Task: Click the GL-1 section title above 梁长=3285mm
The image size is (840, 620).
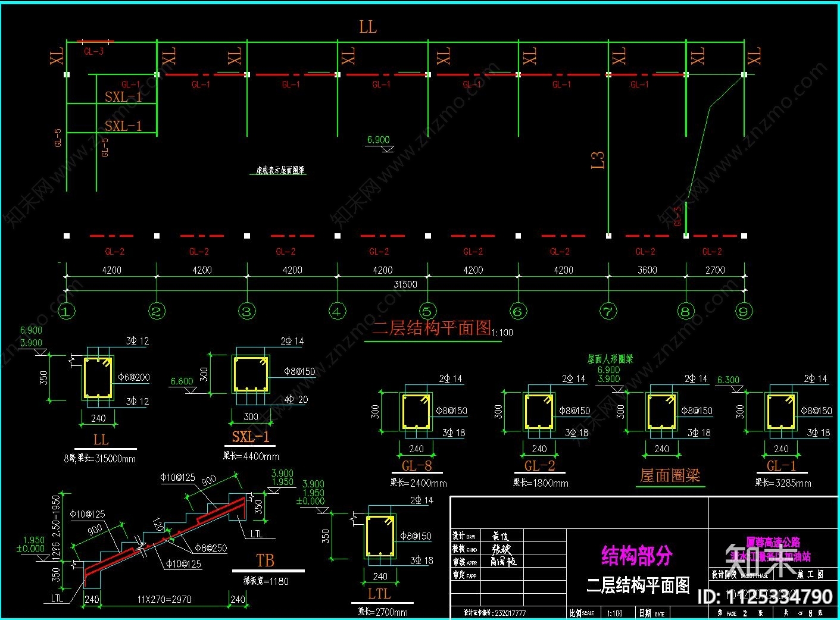Action: 781,466
